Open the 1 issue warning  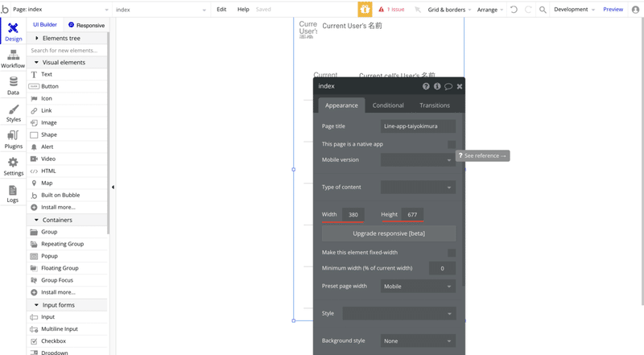click(x=391, y=9)
